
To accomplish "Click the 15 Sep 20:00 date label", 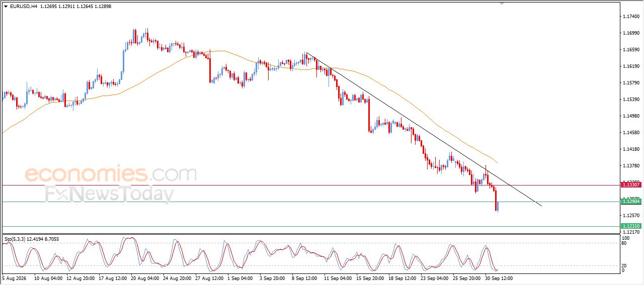I will (x=370, y=277).
